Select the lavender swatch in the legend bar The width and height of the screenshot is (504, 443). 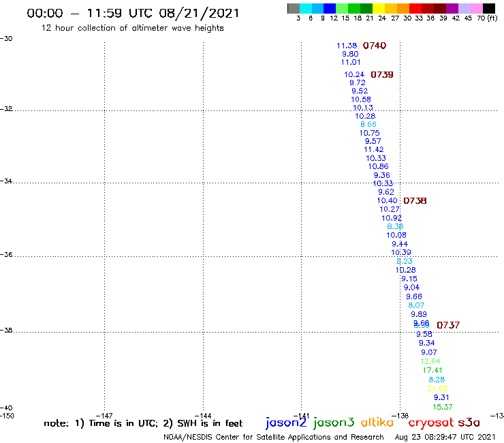pos(464,8)
